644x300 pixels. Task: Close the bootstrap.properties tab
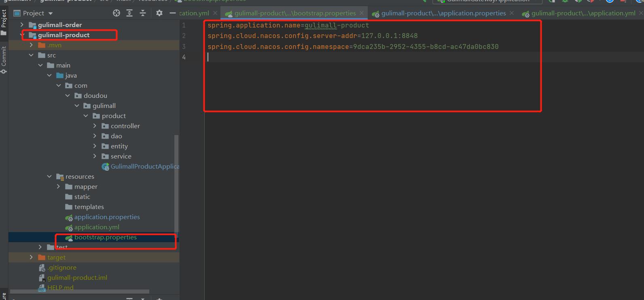click(362, 13)
